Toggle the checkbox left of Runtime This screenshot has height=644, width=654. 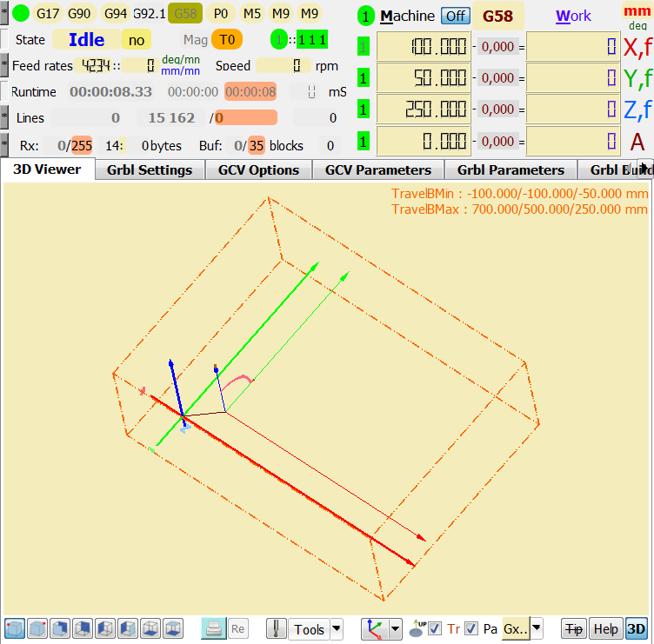pos(4,91)
